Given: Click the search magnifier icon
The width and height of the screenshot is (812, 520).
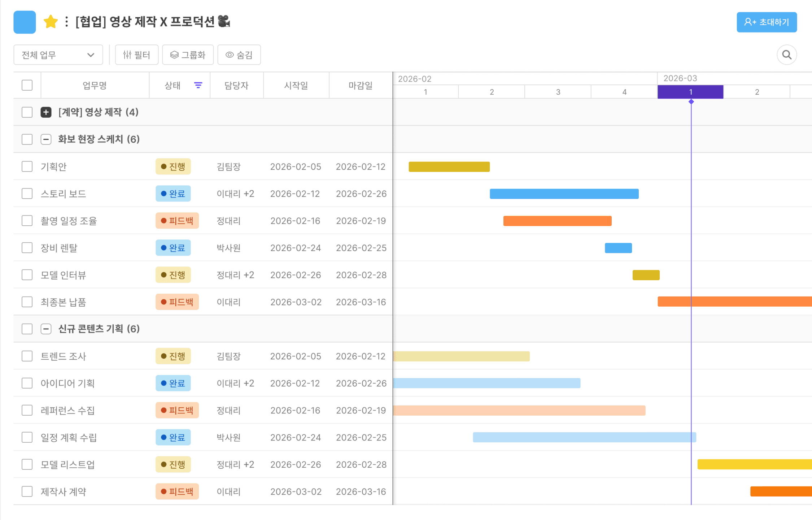Looking at the screenshot, I should click(x=786, y=55).
